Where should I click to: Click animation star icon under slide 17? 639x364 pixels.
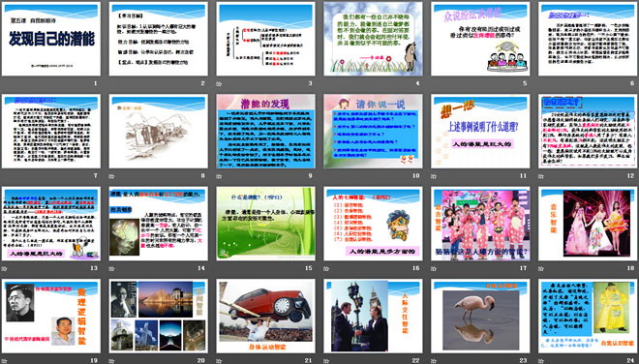pos(434,268)
